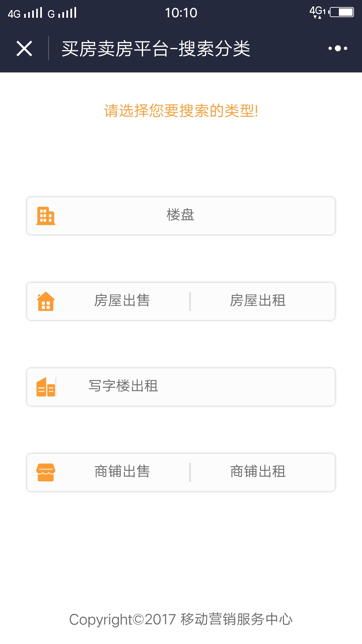The height and width of the screenshot is (644, 362).
Task: Tap the Copyright 2017 移动营销服务中心 footer
Action: click(x=181, y=619)
